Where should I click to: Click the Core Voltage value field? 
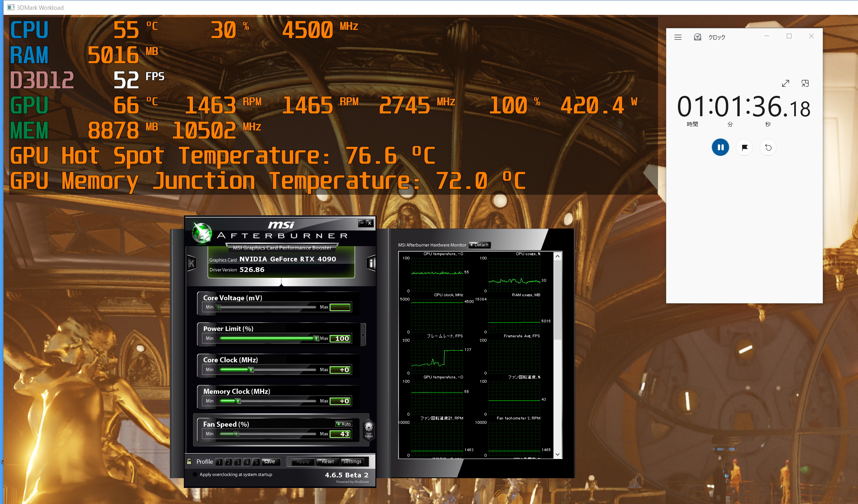click(340, 307)
